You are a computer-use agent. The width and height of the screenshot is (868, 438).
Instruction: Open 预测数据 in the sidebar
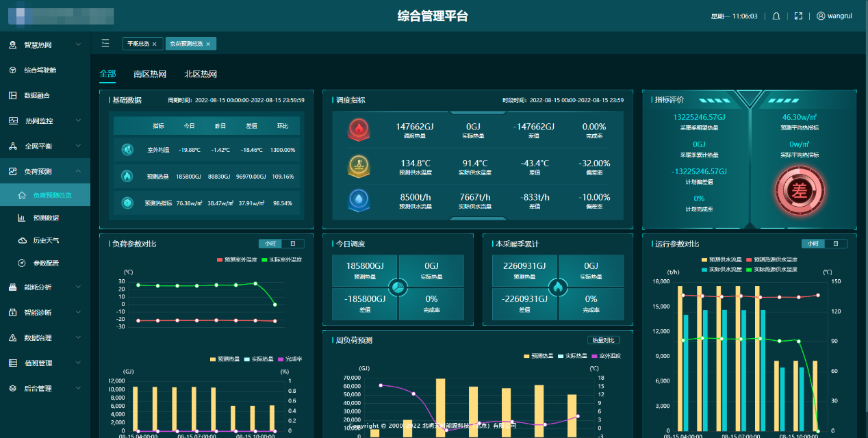(46, 218)
